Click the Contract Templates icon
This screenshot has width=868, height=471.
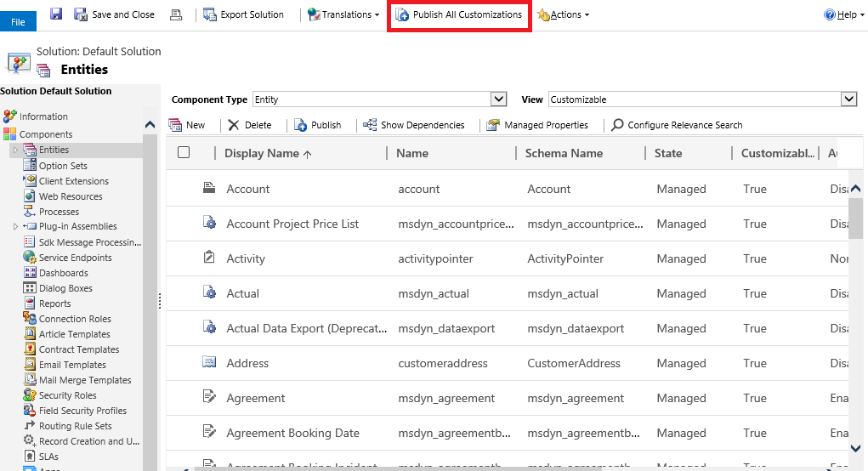pos(30,349)
